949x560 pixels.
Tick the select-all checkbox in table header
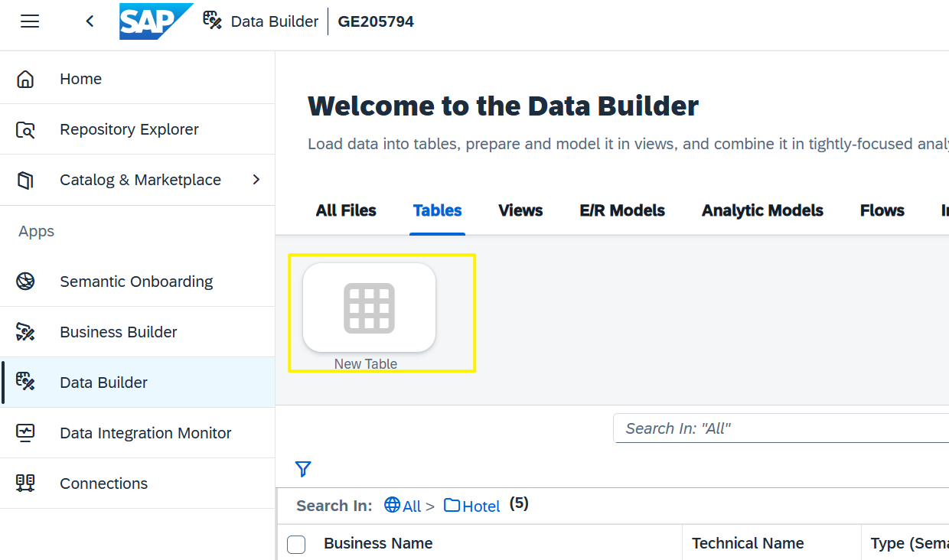(x=296, y=544)
